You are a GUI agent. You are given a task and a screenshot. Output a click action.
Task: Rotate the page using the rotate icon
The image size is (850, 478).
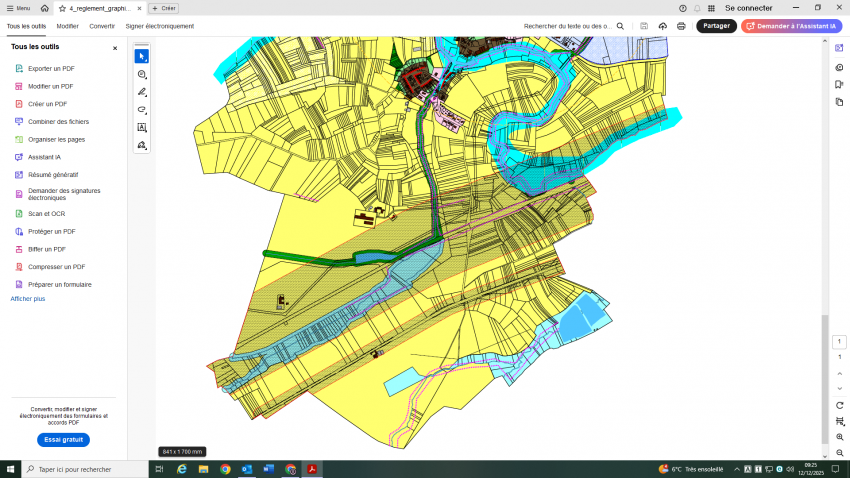click(x=840, y=405)
